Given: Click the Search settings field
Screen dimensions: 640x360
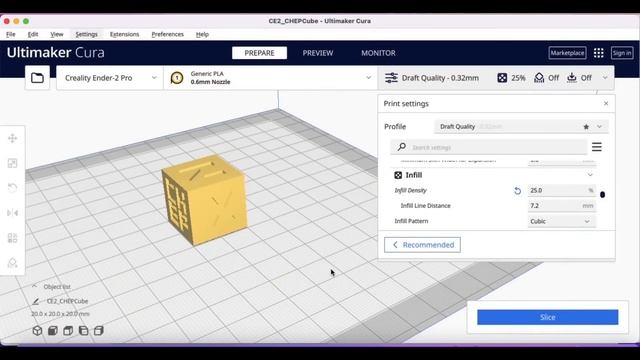Looking at the screenshot, I should [x=489, y=147].
